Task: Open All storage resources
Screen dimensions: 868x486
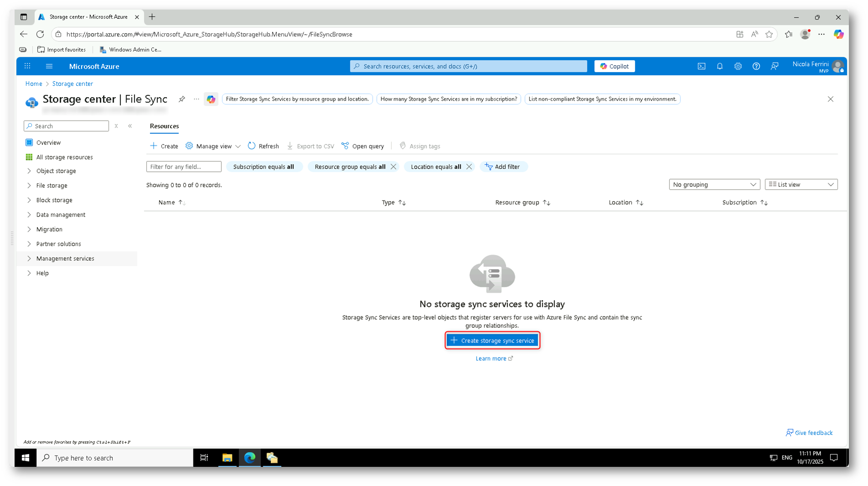Action: (x=64, y=157)
